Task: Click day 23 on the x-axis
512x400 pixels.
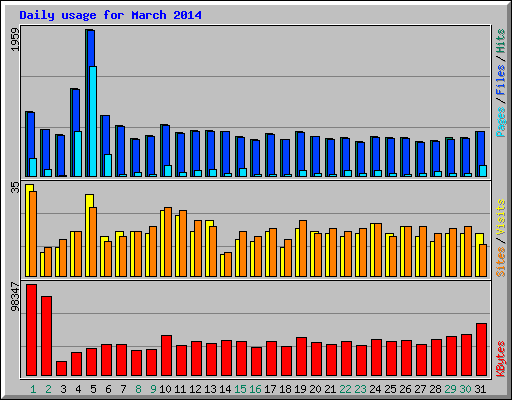Action: [360, 389]
